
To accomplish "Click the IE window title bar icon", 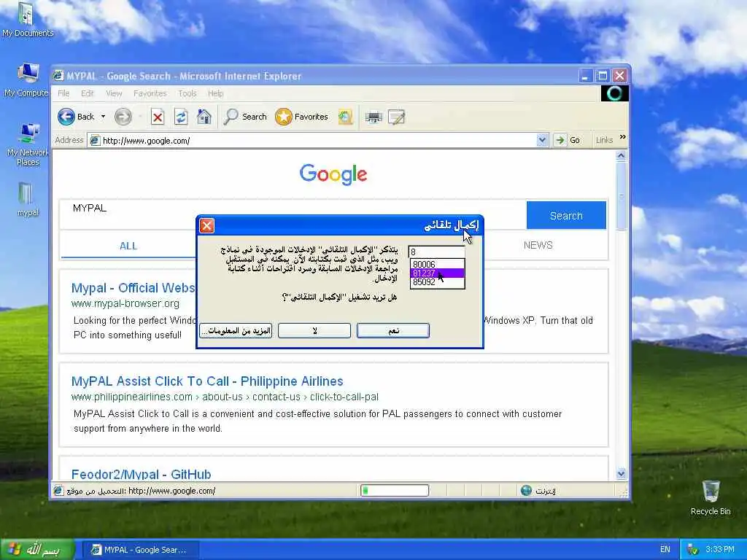I will [58, 76].
